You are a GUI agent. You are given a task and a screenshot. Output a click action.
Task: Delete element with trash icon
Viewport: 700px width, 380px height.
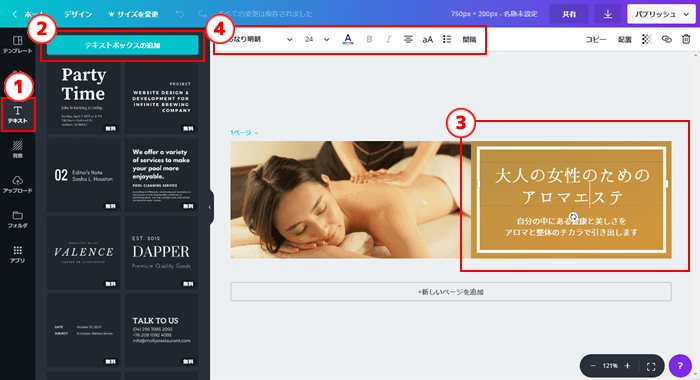(x=686, y=39)
